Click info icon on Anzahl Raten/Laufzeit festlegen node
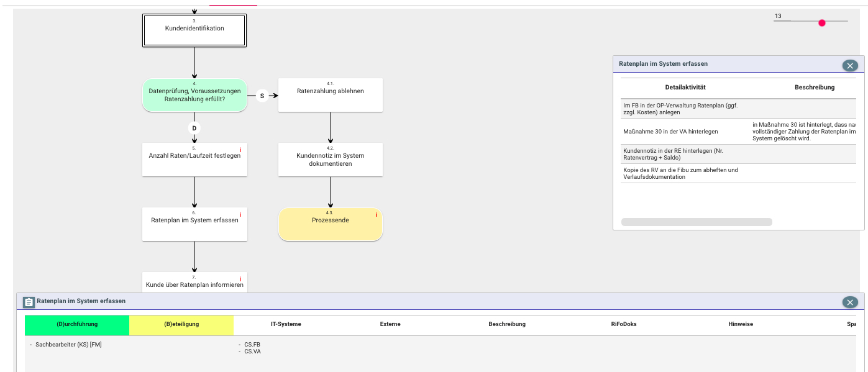The width and height of the screenshot is (868, 372). tap(240, 150)
